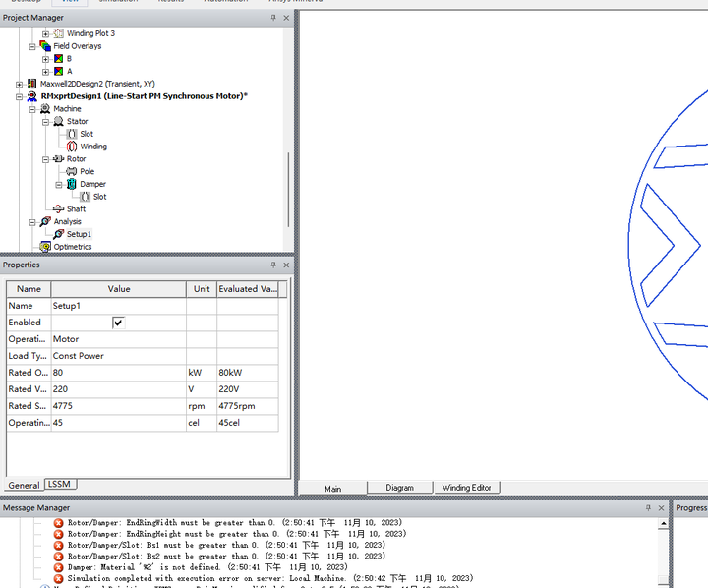Click the Optimetrics icon
The image size is (708, 588).
pyautogui.click(x=45, y=247)
